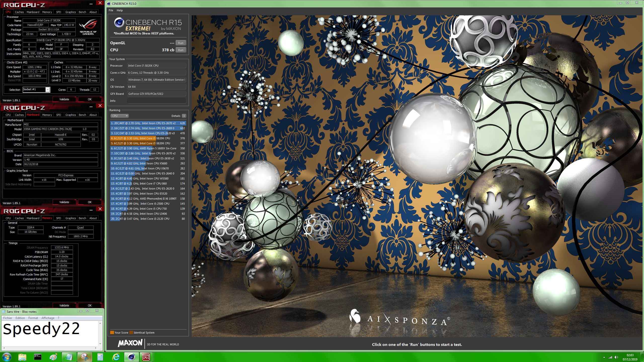Open Notepad's Edition menu
The image size is (644, 362).
click(20, 318)
